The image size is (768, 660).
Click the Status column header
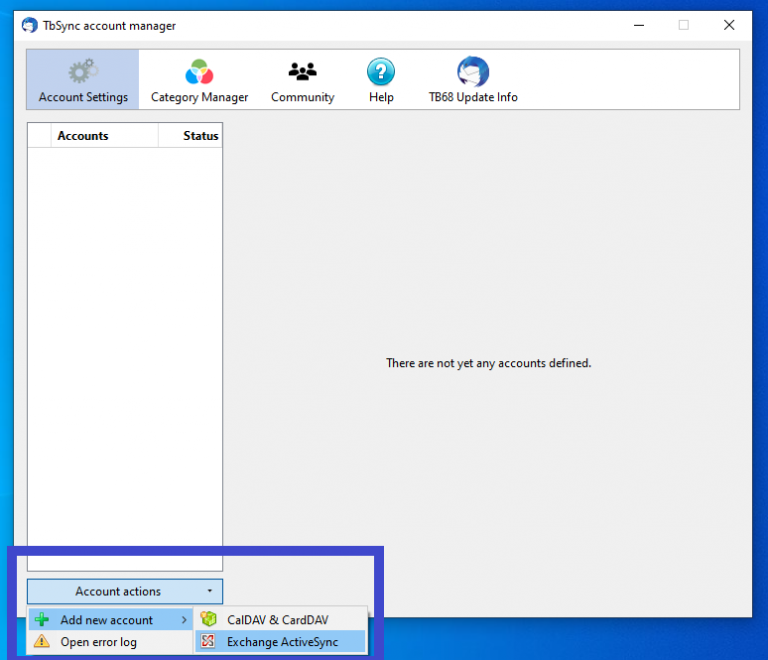[200, 136]
